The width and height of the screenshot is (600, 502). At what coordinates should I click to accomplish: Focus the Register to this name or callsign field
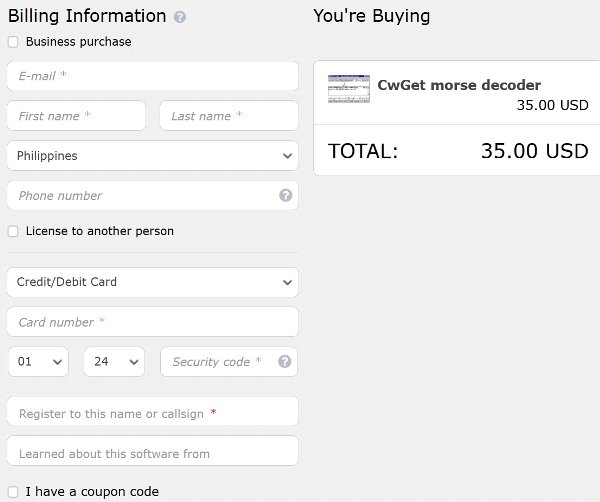tap(152, 411)
